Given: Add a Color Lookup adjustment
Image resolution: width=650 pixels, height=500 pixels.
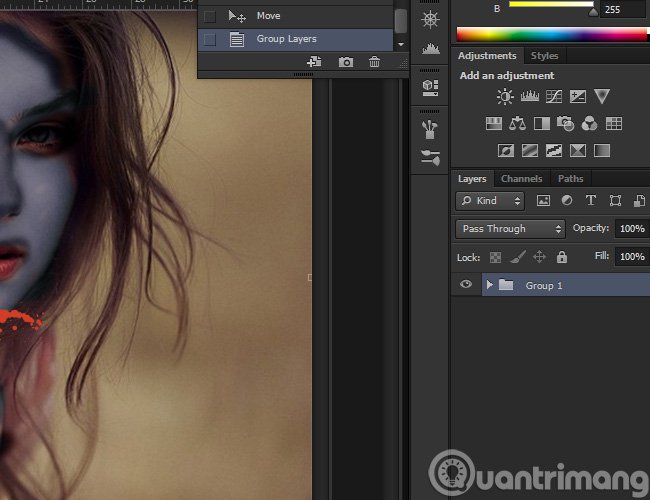Looking at the screenshot, I should point(614,124).
